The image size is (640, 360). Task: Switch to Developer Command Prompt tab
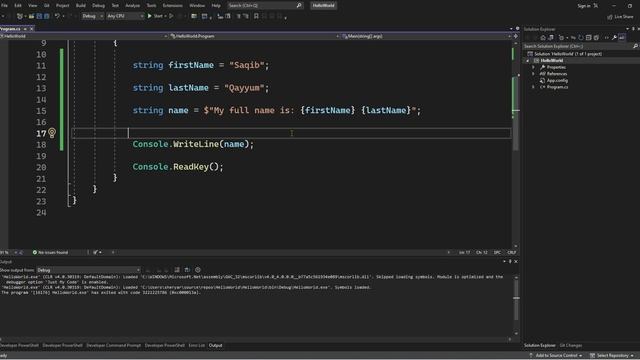[x=113, y=345]
